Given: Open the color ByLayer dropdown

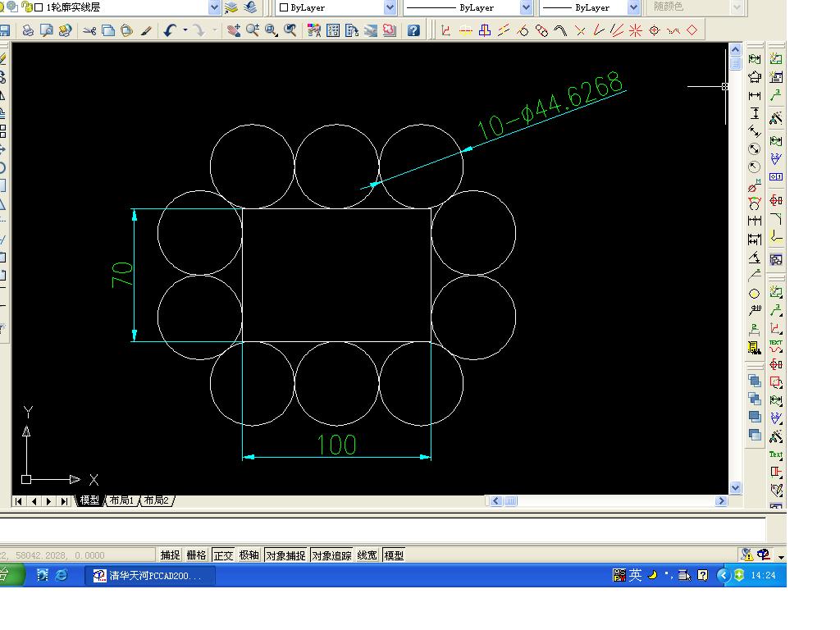Looking at the screenshot, I should coord(390,7).
